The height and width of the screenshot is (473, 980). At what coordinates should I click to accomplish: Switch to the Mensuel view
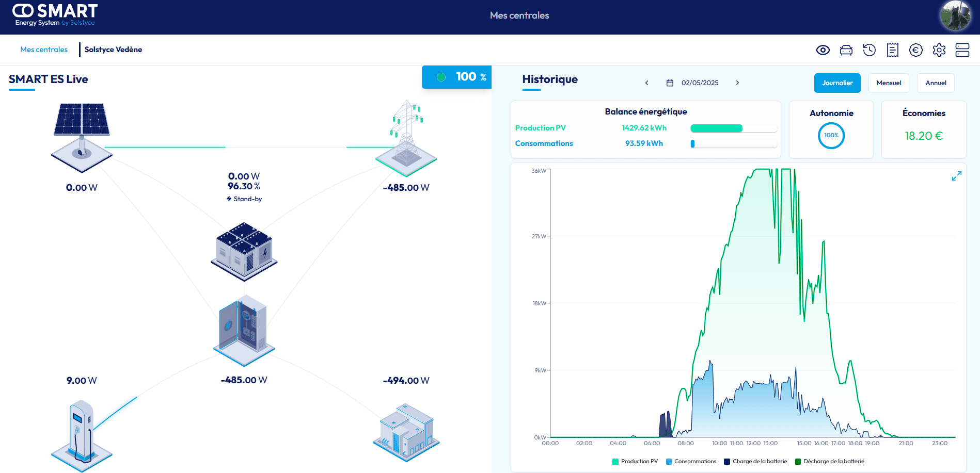889,83
